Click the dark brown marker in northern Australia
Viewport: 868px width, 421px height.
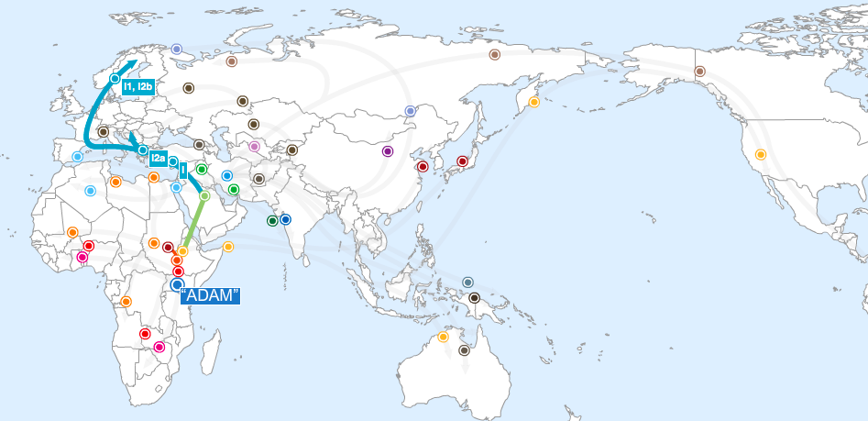pyautogui.click(x=464, y=350)
